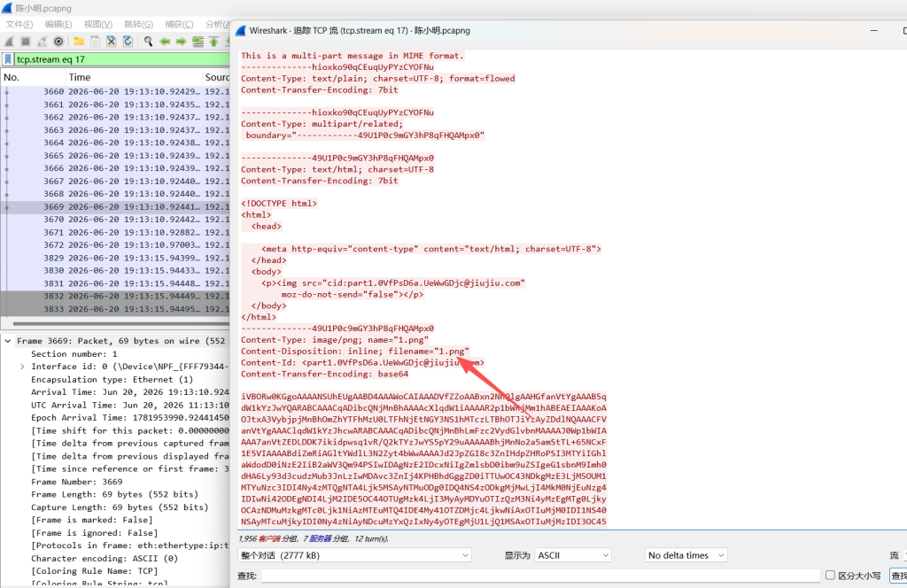The width and height of the screenshot is (907, 588).
Task: Click the Encapsulation type: Ethernet line
Action: (x=112, y=379)
